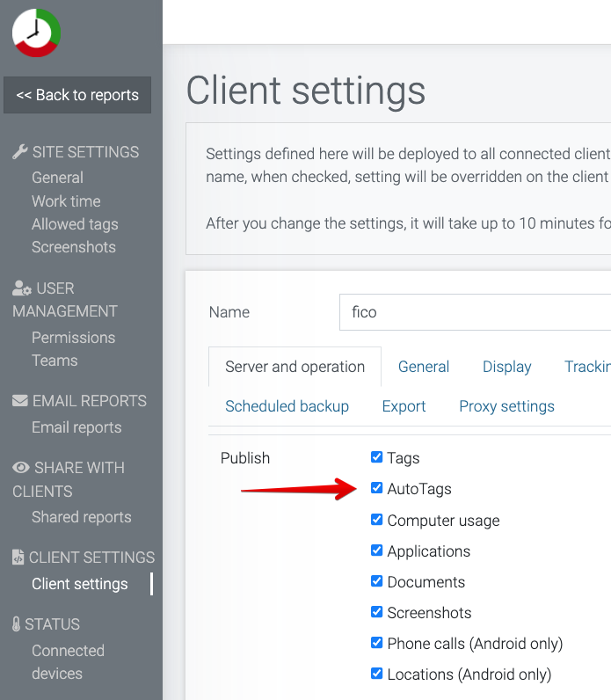
Task: Switch to the Tracking tab
Action: click(x=587, y=367)
